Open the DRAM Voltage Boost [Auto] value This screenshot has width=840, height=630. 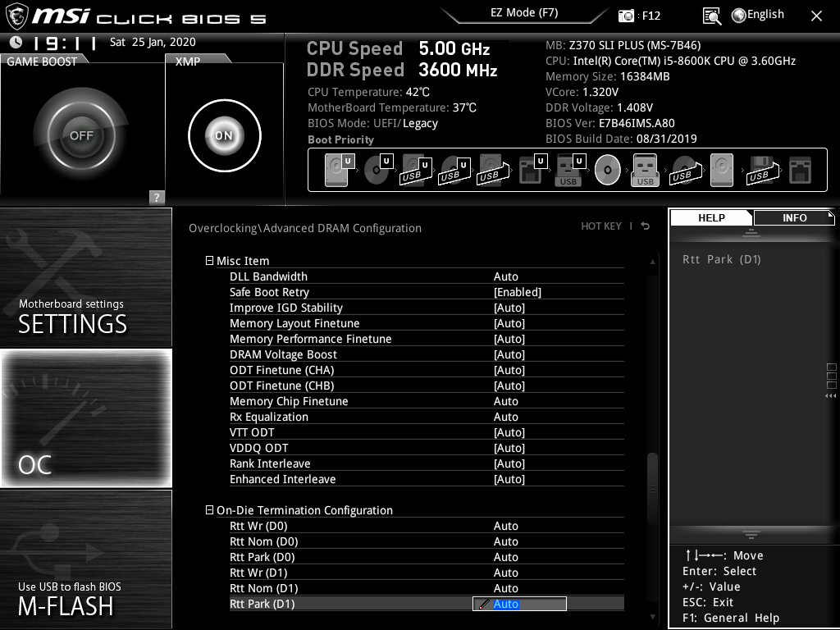509,354
